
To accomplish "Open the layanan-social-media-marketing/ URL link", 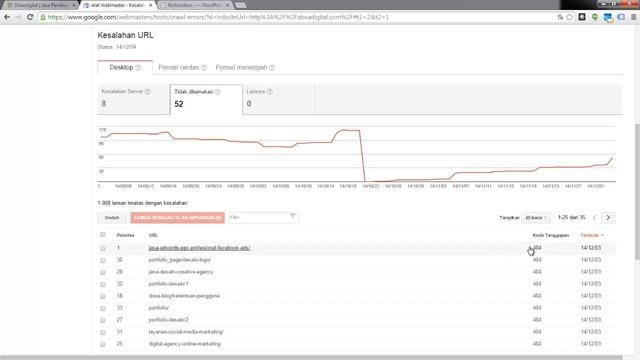I will tap(186, 332).
